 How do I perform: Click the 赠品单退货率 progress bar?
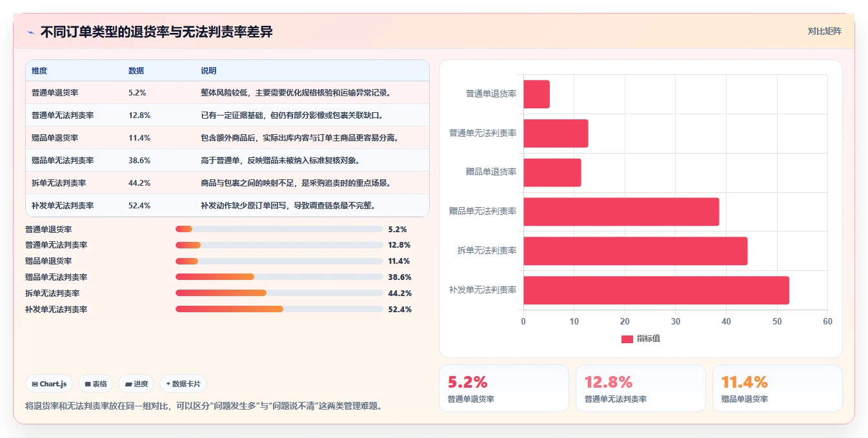click(279, 261)
